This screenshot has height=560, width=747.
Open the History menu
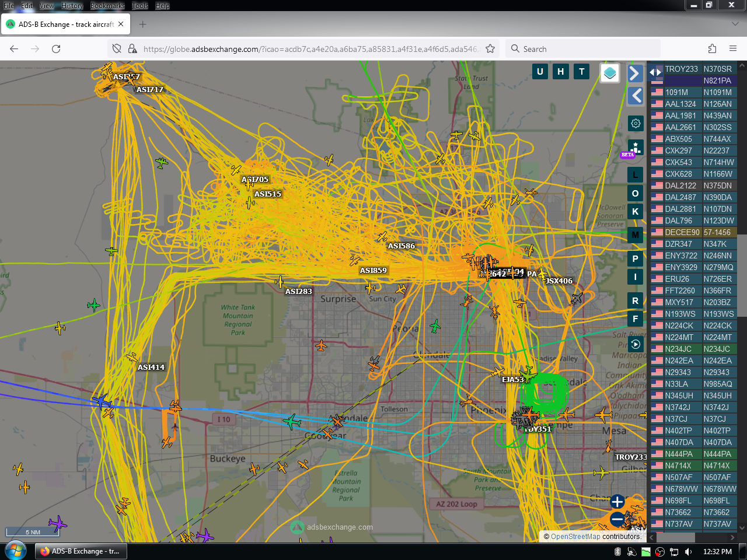(x=72, y=5)
